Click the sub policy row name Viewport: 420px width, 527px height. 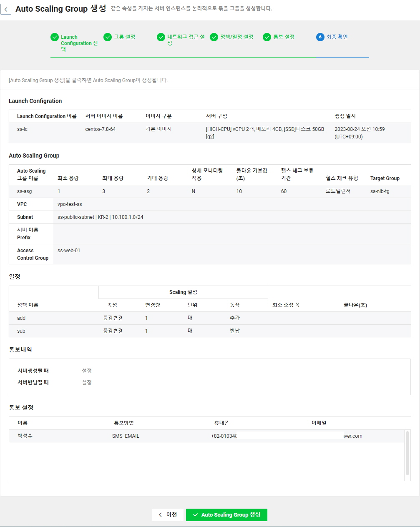pyautogui.click(x=21, y=331)
